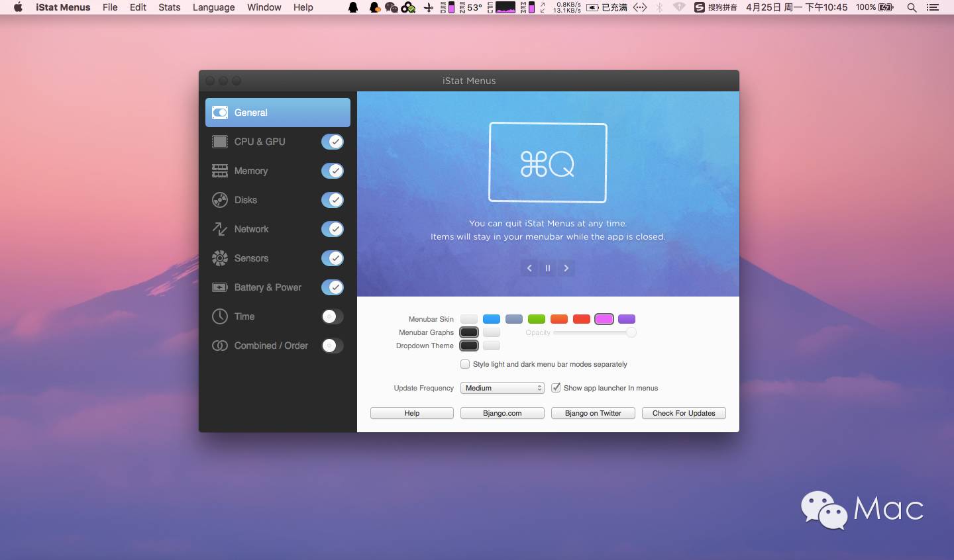Image resolution: width=954 pixels, height=560 pixels.
Task: Select the pink menubar skin
Action: 604,319
